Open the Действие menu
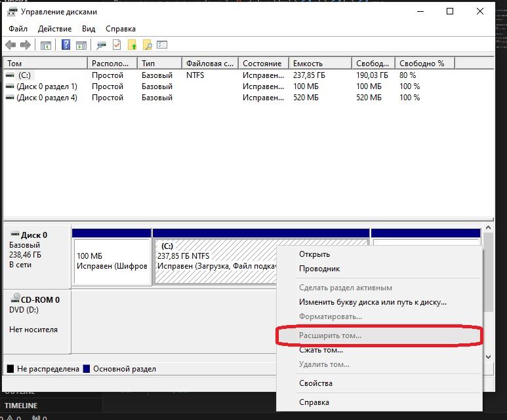 pos(54,29)
